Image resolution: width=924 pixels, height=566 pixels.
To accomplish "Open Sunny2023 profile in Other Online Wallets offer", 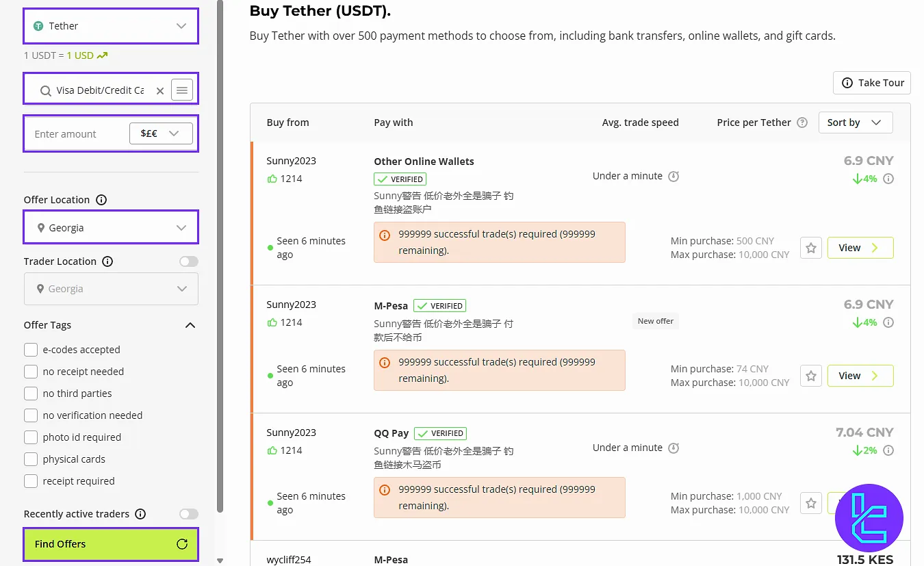I will 292,161.
